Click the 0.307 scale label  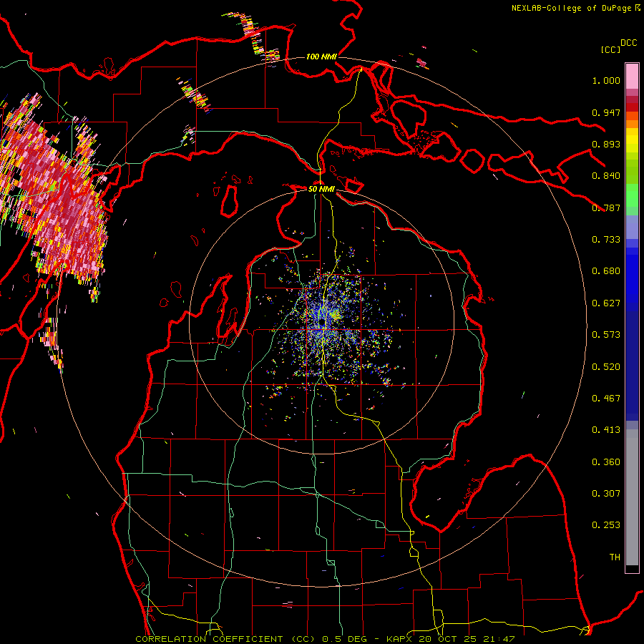[x=606, y=494]
